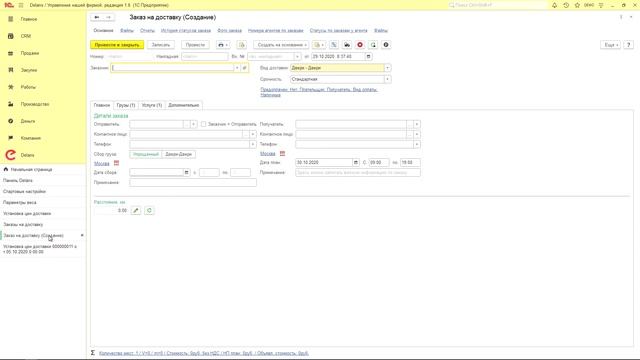Click the refresh-search icon before info icon
The height and width of the screenshot is (360, 640).
[373, 45]
